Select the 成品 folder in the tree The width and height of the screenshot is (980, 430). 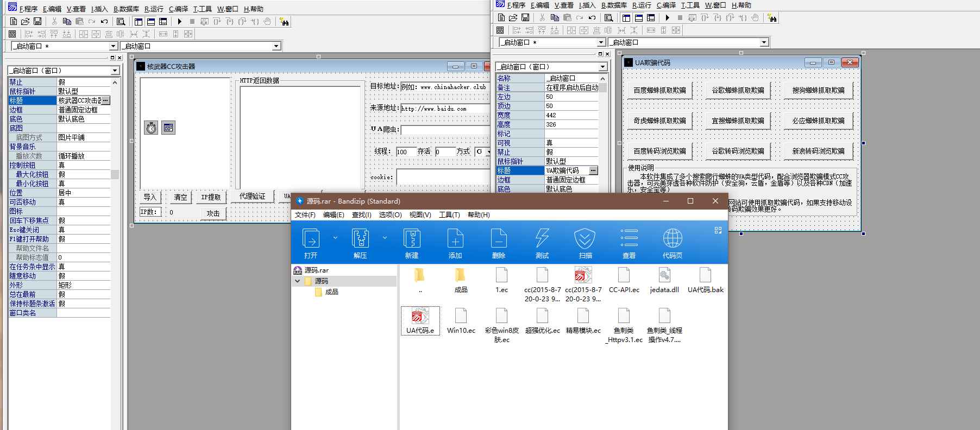coord(331,292)
